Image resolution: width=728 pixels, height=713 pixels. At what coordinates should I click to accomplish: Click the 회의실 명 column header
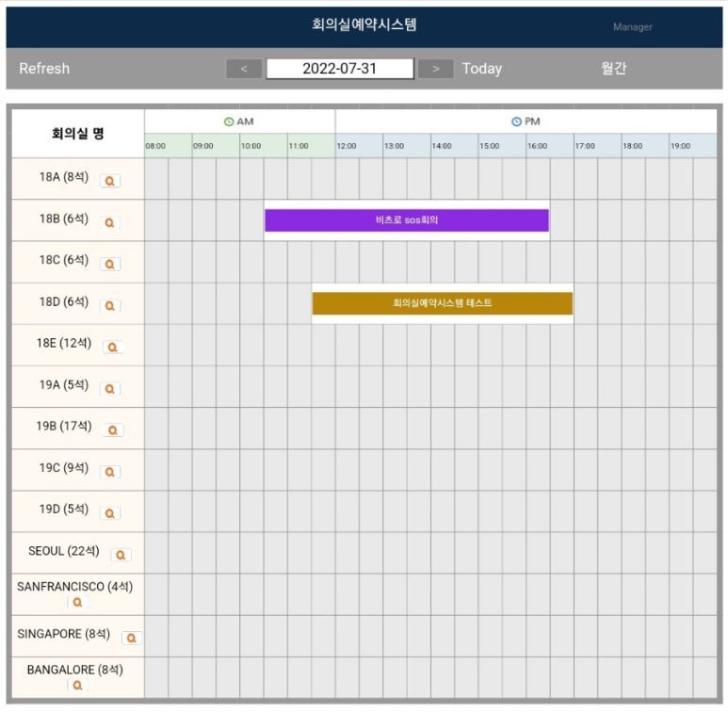click(78, 134)
